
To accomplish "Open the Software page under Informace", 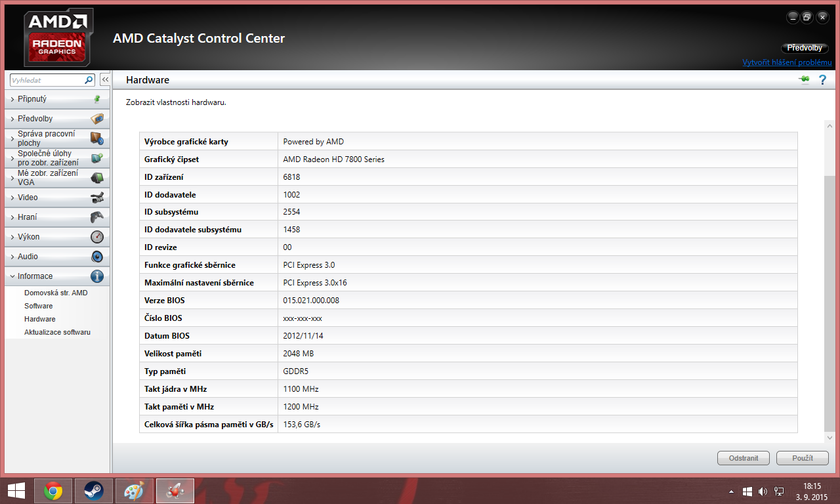I will pos(39,306).
